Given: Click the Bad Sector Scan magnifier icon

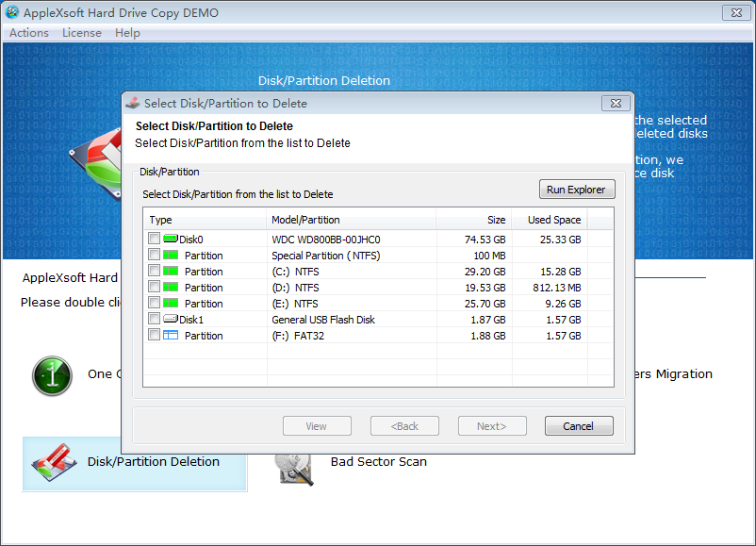Looking at the screenshot, I should tap(295, 469).
